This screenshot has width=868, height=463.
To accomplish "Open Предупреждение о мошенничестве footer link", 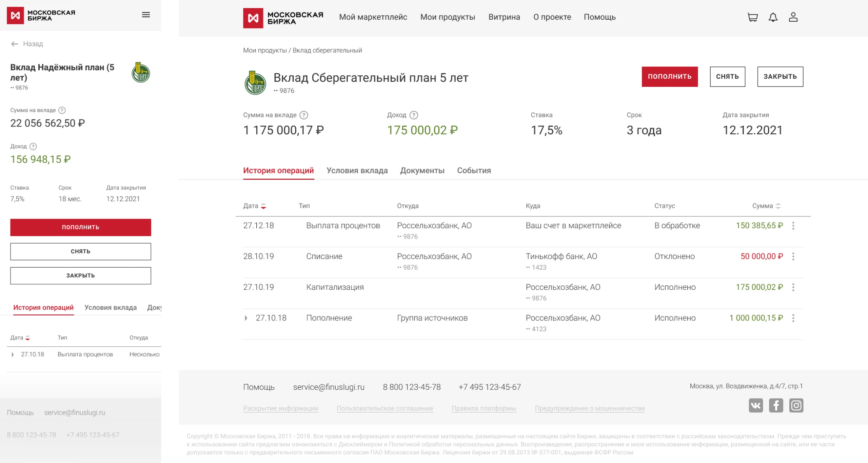I will point(590,408).
